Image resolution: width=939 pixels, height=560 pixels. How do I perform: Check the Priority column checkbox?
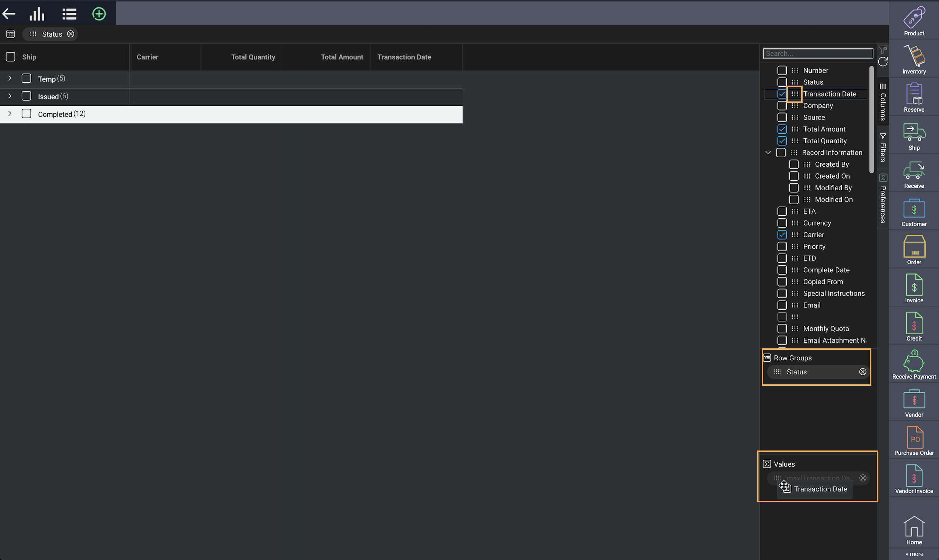tap(782, 247)
